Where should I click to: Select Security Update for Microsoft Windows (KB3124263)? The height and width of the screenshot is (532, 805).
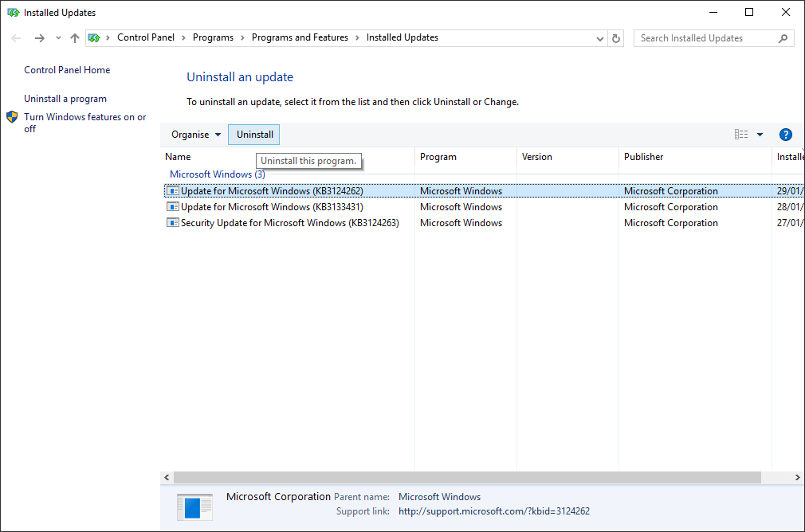[x=482, y=223]
